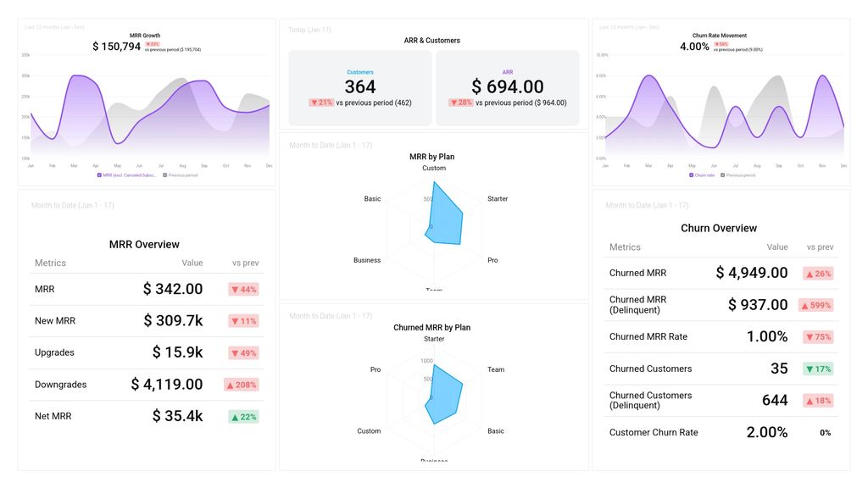Click the Churned MRR by Plan chart title
Viewport: 868px width, 488px height.
pyautogui.click(x=431, y=328)
